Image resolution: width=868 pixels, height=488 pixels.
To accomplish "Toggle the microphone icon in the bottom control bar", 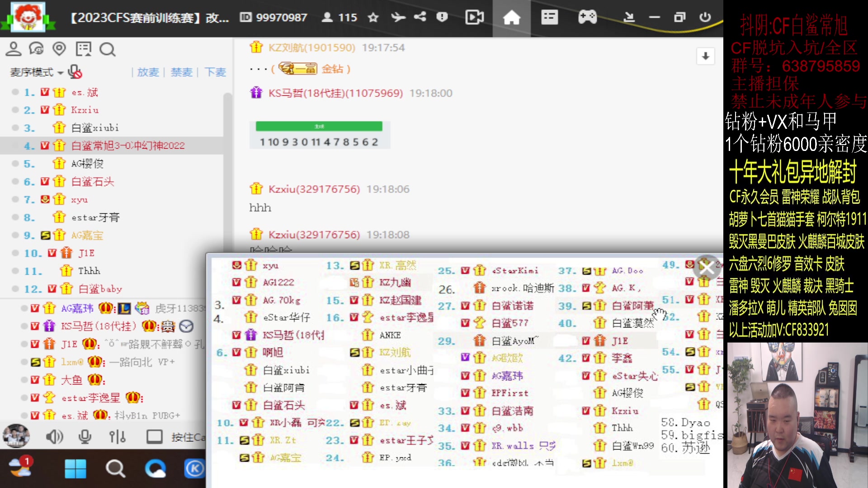I will [x=85, y=436].
